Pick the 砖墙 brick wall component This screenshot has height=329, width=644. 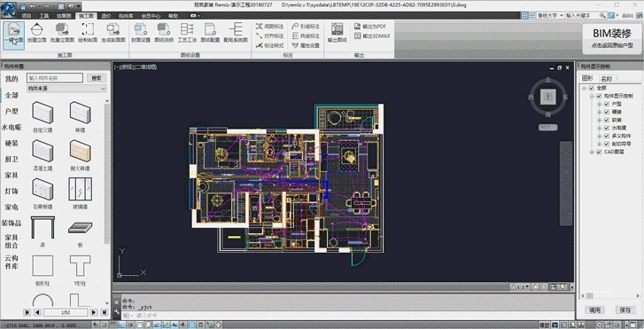80,117
